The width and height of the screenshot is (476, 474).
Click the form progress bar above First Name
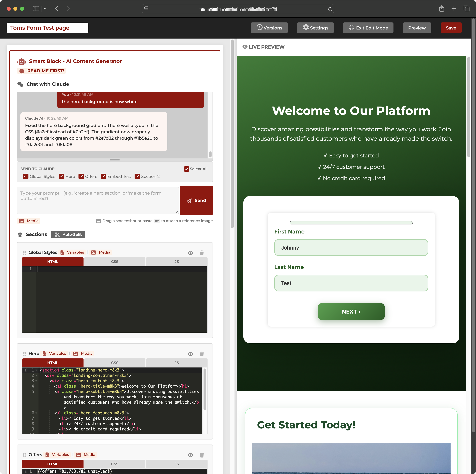click(351, 222)
